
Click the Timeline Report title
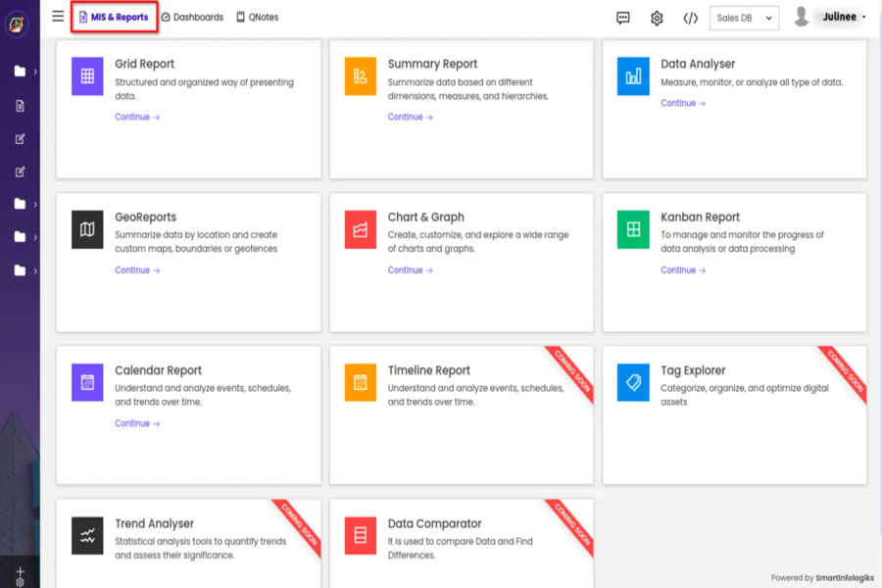coord(428,370)
